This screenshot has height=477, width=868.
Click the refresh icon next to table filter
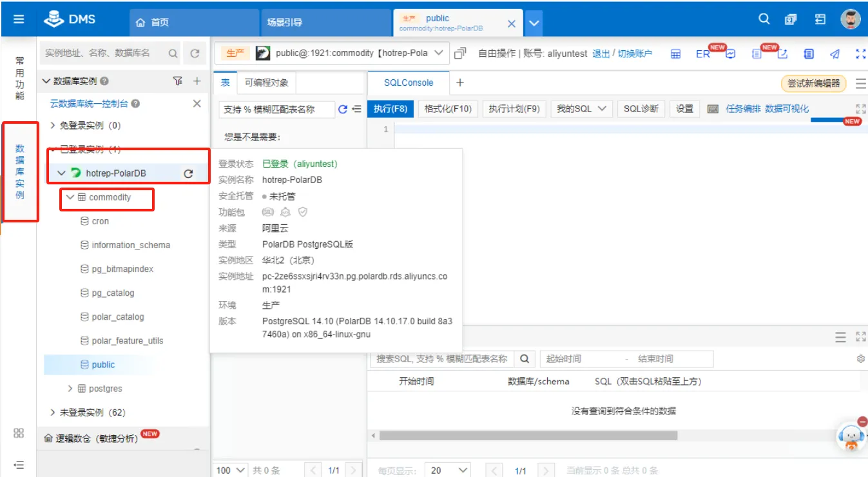[x=343, y=110]
